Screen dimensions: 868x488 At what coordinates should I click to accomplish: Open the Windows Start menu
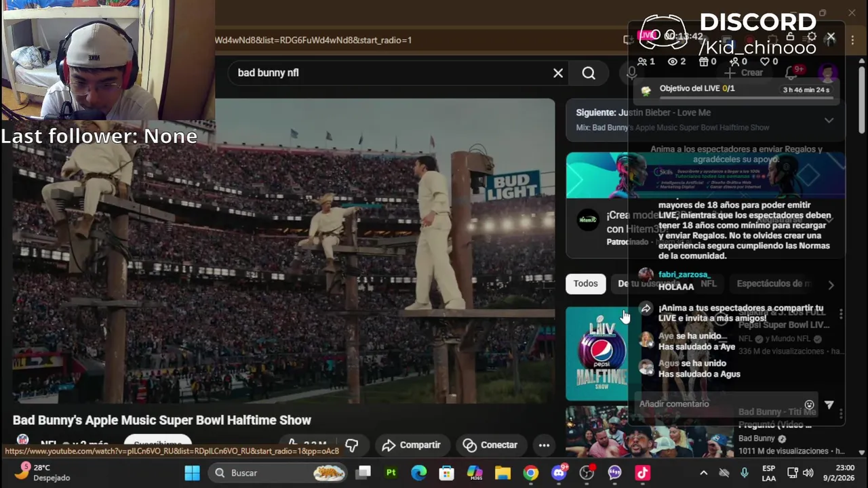point(192,473)
